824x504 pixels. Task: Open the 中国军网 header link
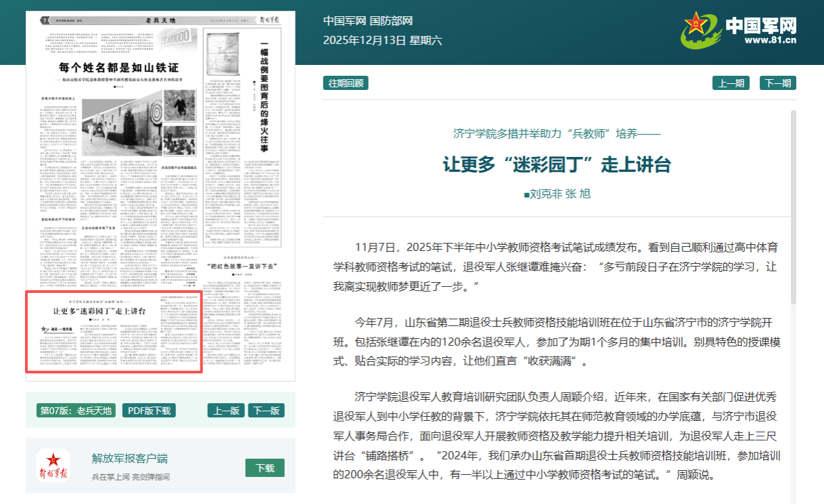[x=344, y=21]
